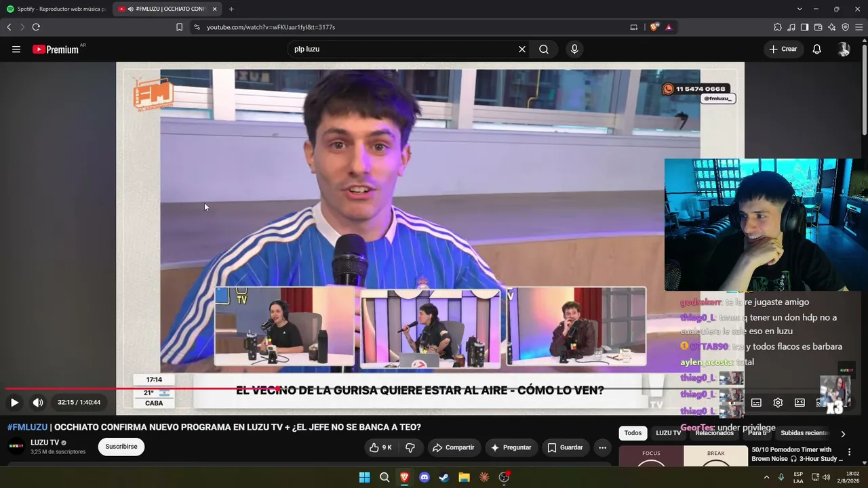
Task: Reload the current page
Action: pyautogui.click(x=36, y=27)
